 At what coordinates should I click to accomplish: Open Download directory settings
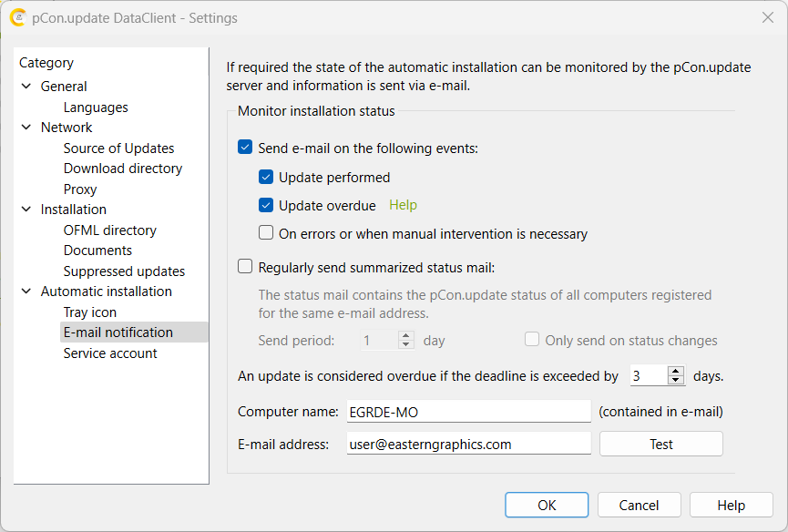pos(123,169)
